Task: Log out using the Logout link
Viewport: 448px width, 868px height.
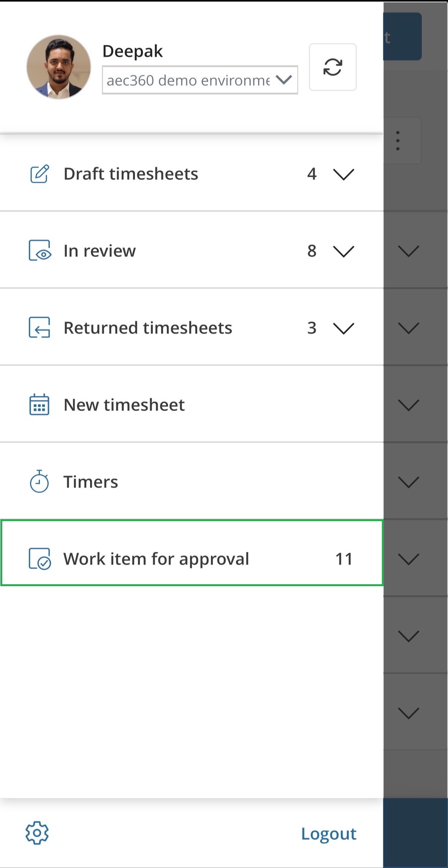Action: point(329,834)
